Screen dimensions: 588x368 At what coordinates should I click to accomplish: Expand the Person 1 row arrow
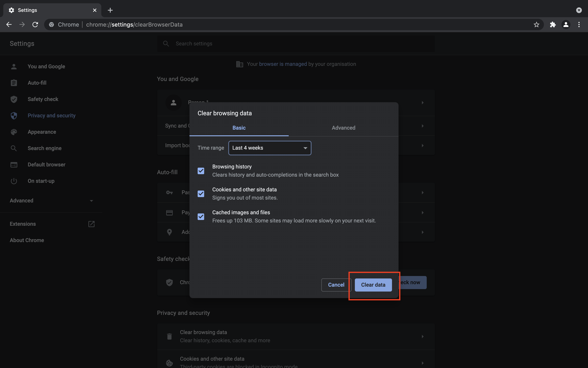click(x=423, y=103)
